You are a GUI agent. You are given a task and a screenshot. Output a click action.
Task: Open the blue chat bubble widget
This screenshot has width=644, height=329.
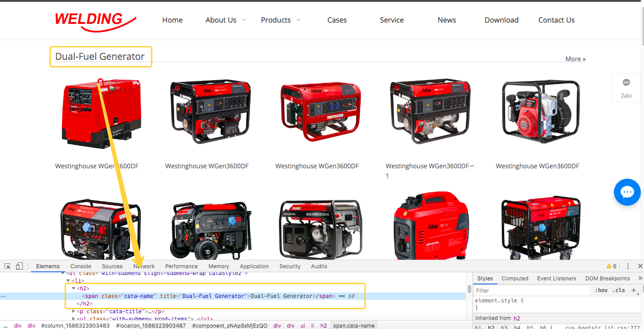click(627, 192)
